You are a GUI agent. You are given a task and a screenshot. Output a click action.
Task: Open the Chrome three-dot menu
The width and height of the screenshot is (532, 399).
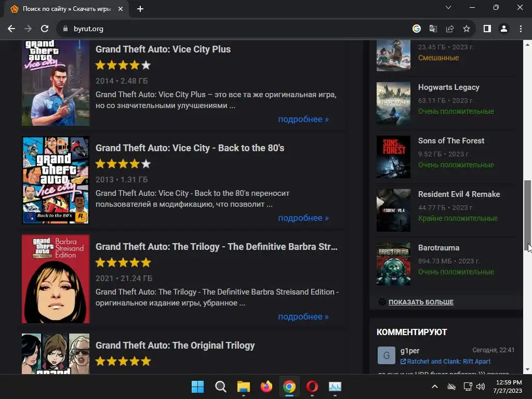[x=521, y=29]
